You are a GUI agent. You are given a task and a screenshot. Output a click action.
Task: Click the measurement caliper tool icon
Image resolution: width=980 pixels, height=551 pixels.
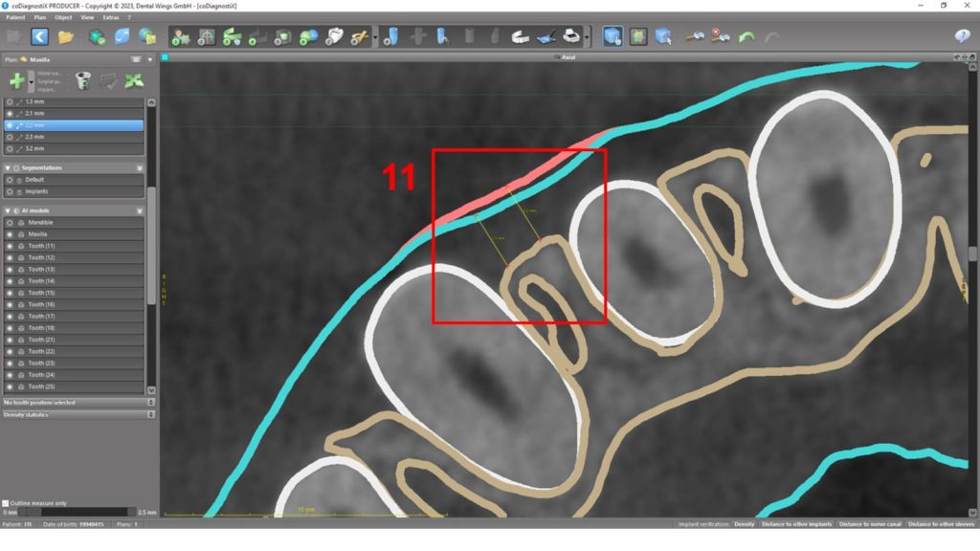[694, 37]
